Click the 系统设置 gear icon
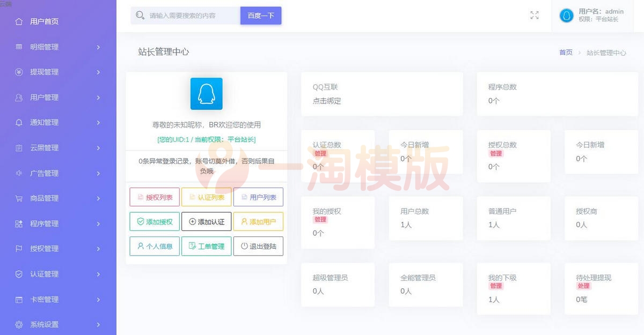Image resolution: width=644 pixels, height=335 pixels. [19, 325]
